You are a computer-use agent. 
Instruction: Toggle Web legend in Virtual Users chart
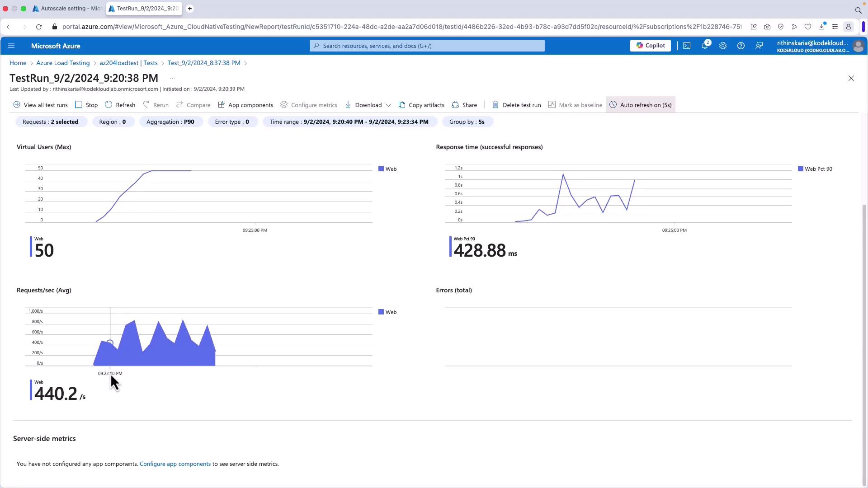click(x=387, y=169)
